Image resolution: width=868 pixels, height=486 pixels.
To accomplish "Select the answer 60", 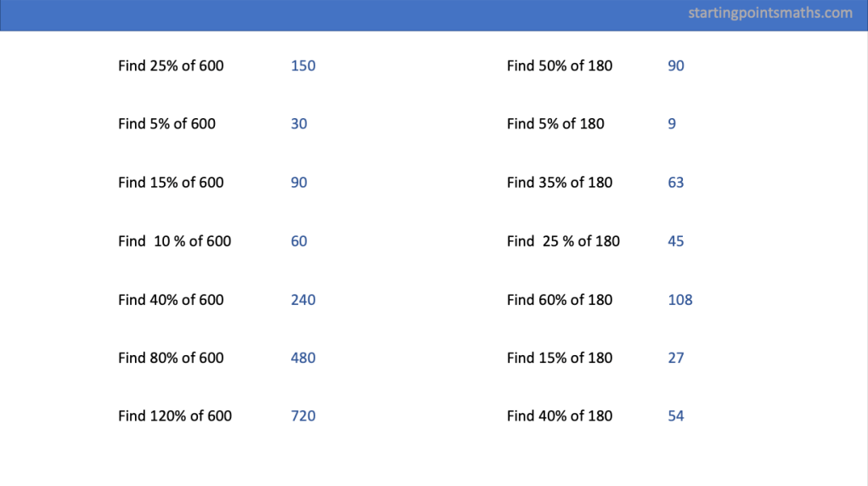I will click(x=299, y=241).
